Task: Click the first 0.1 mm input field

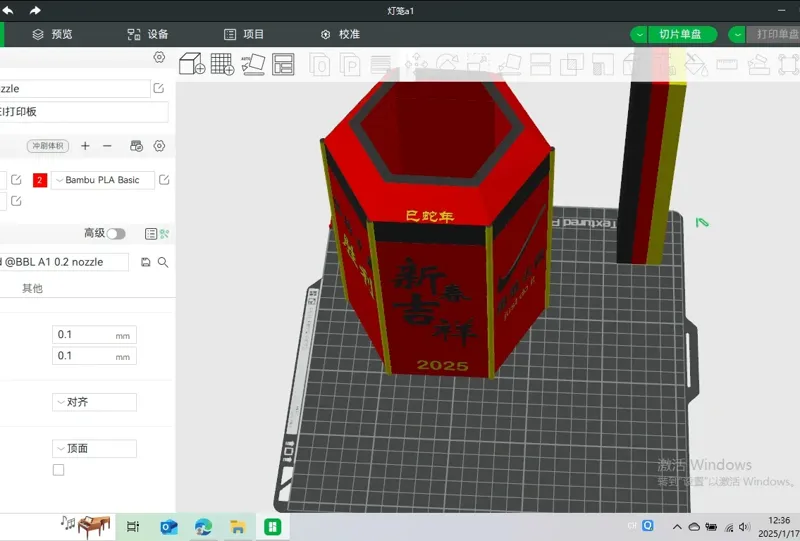Action: coord(94,335)
